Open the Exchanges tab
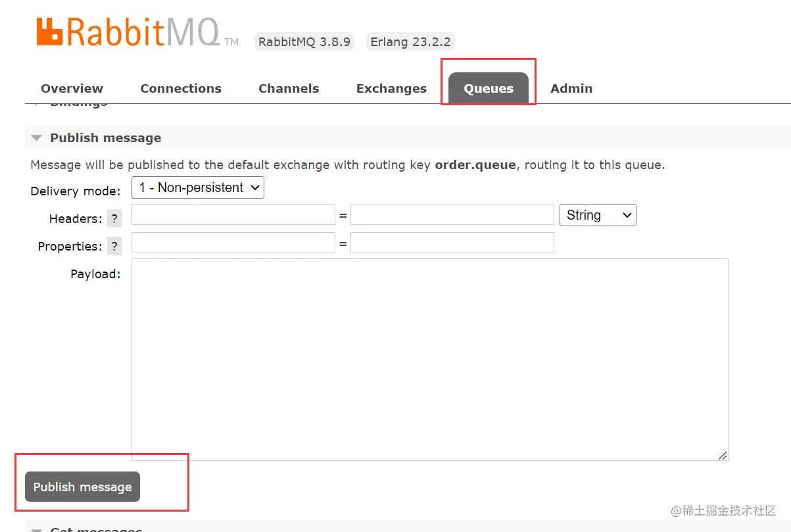 391,89
